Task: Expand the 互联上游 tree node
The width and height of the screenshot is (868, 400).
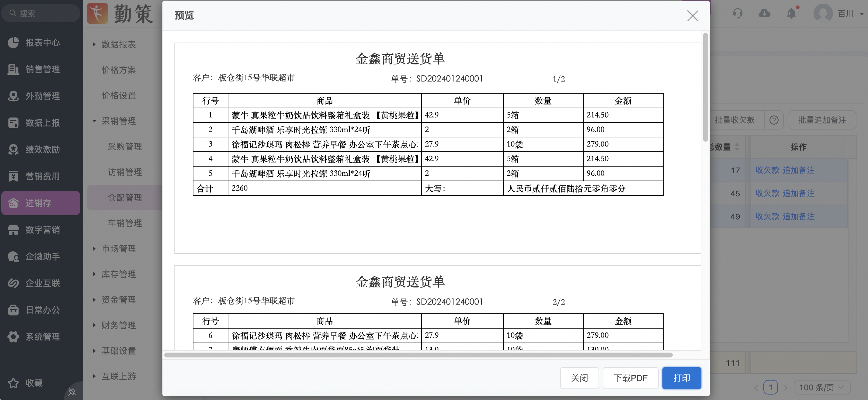Action: (94, 376)
